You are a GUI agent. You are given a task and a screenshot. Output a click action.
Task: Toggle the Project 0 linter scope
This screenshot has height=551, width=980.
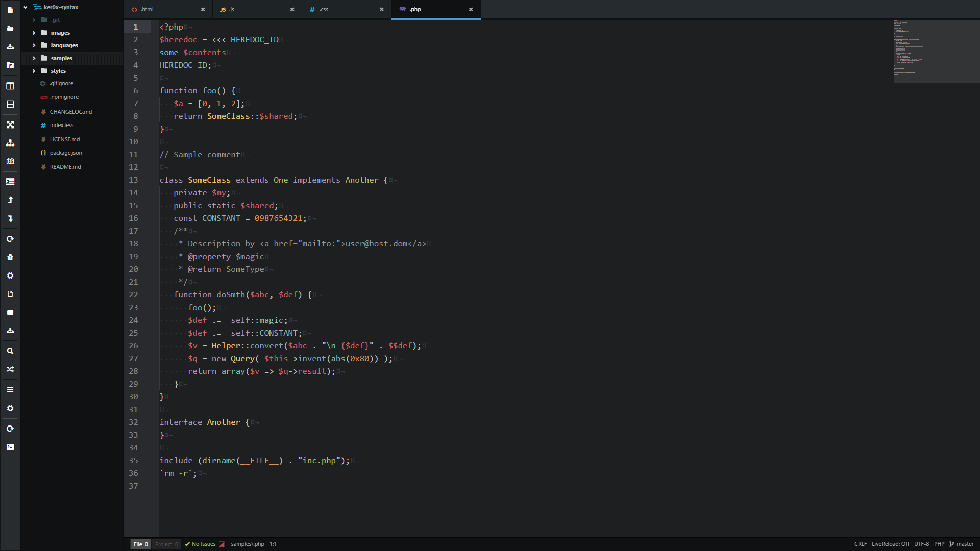pos(166,544)
